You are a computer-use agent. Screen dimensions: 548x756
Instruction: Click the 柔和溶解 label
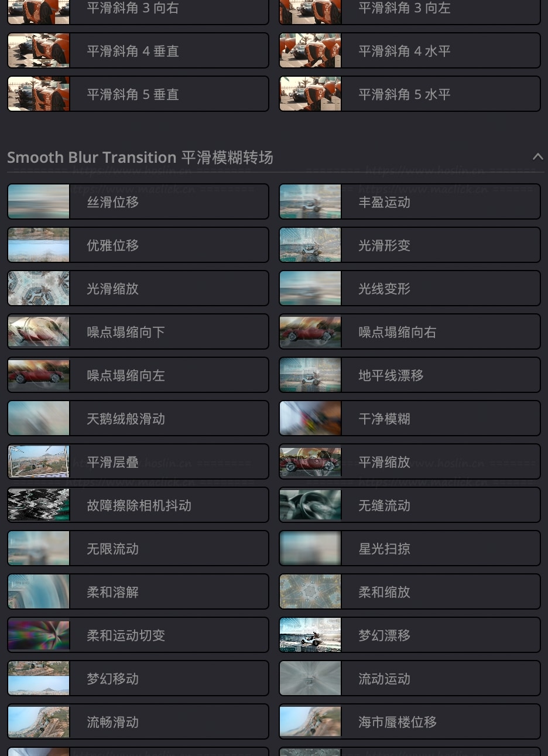click(113, 592)
